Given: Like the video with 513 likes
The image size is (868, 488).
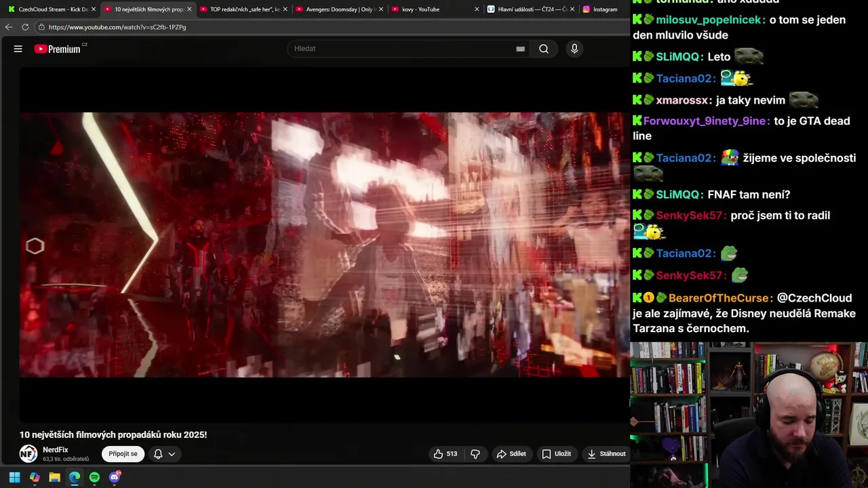Looking at the screenshot, I should (x=446, y=454).
